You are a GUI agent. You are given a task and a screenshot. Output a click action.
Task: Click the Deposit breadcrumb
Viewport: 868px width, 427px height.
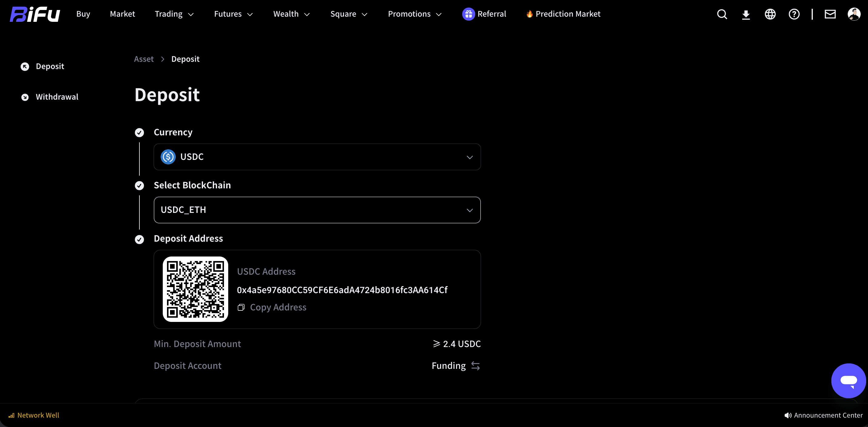(185, 59)
